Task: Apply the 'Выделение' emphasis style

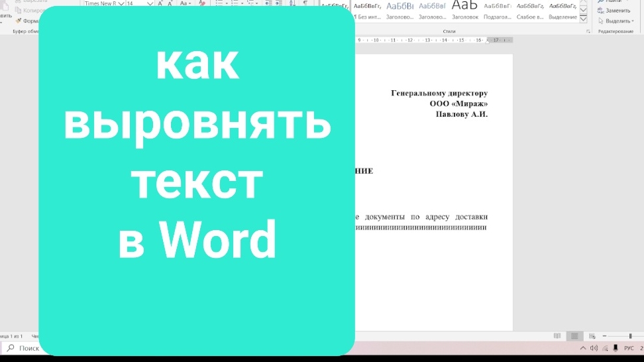Action: pyautogui.click(x=563, y=11)
